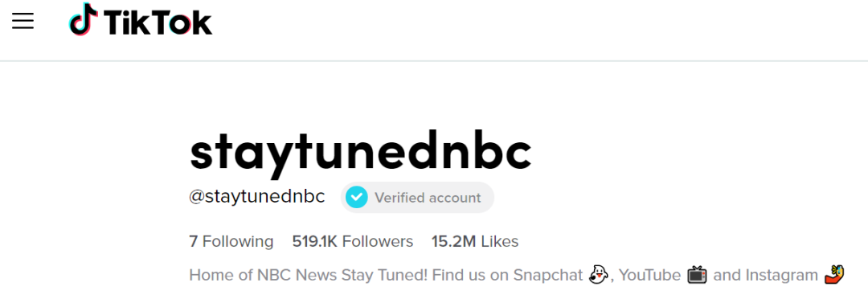Click the TikTok music note logo icon
The width and height of the screenshot is (868, 299).
(84, 19)
